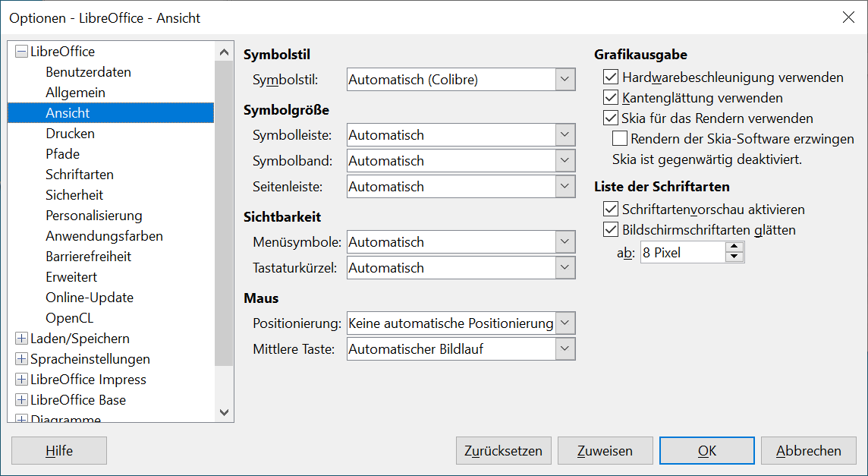Open the Drucken options page
This screenshot has width=868, height=476.
click(x=71, y=134)
